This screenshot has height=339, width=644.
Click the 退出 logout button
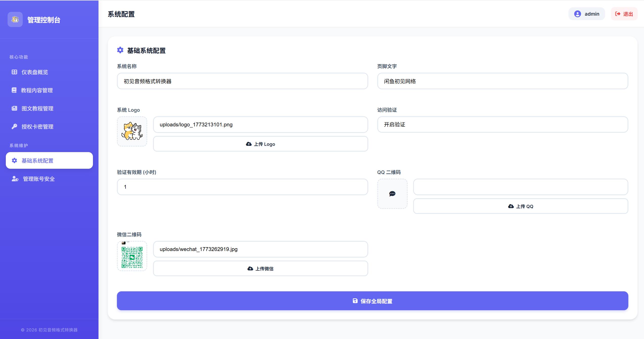(624, 14)
